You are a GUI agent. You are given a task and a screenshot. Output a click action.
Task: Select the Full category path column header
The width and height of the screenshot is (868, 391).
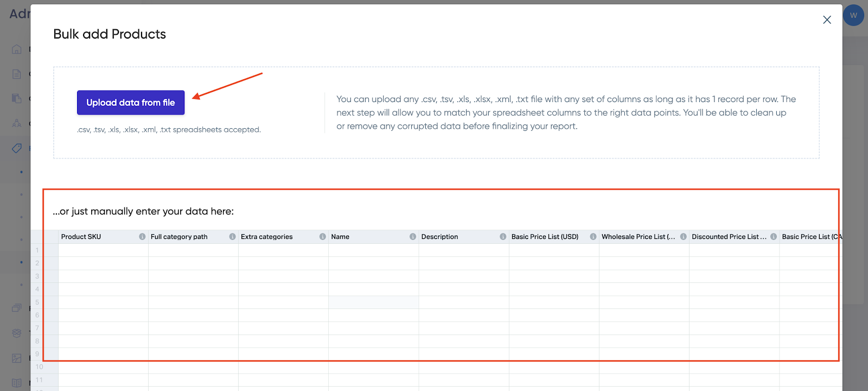tap(193, 237)
